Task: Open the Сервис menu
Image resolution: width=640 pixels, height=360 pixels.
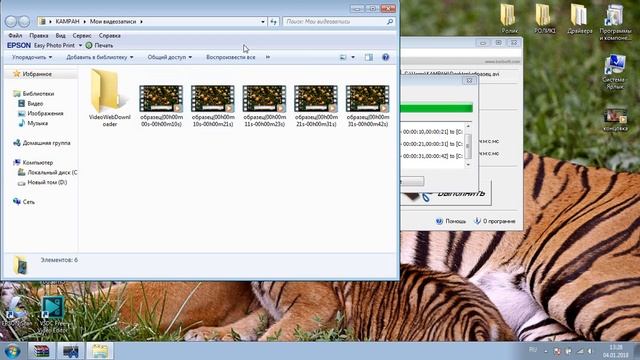Action: (x=82, y=36)
